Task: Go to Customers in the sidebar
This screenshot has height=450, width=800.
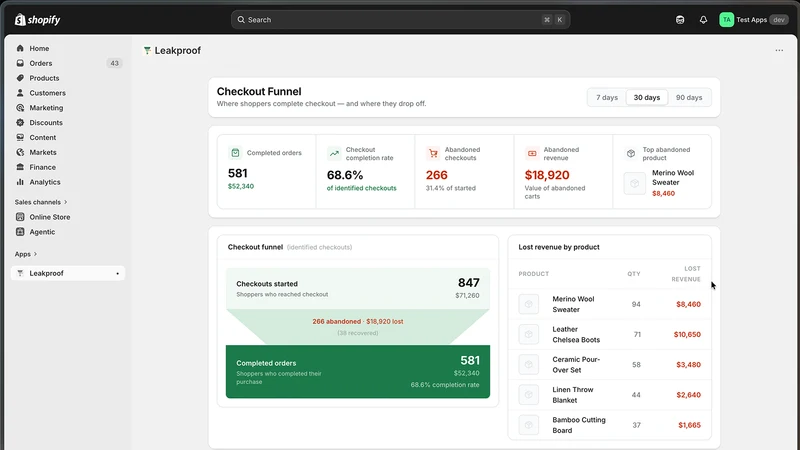Action: pos(68,93)
